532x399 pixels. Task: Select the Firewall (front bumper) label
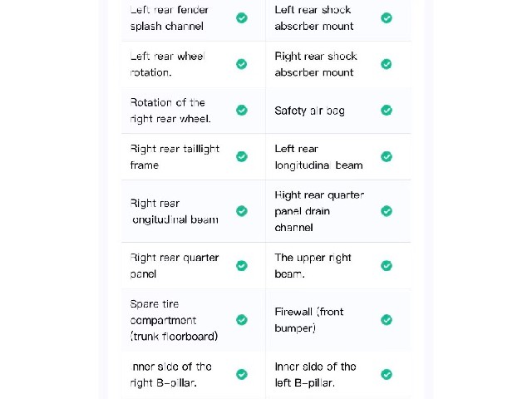(308, 320)
